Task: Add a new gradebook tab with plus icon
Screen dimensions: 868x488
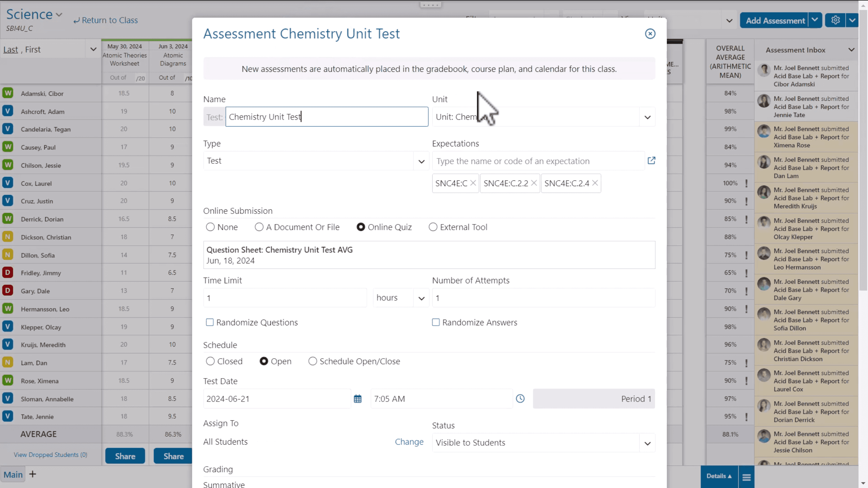Action: 32,474
